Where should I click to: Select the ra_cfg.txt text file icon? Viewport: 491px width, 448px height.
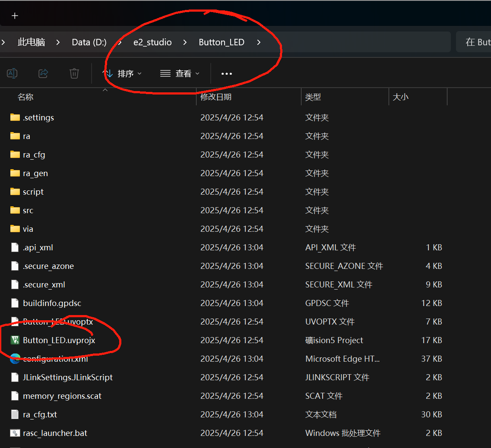tap(15, 414)
